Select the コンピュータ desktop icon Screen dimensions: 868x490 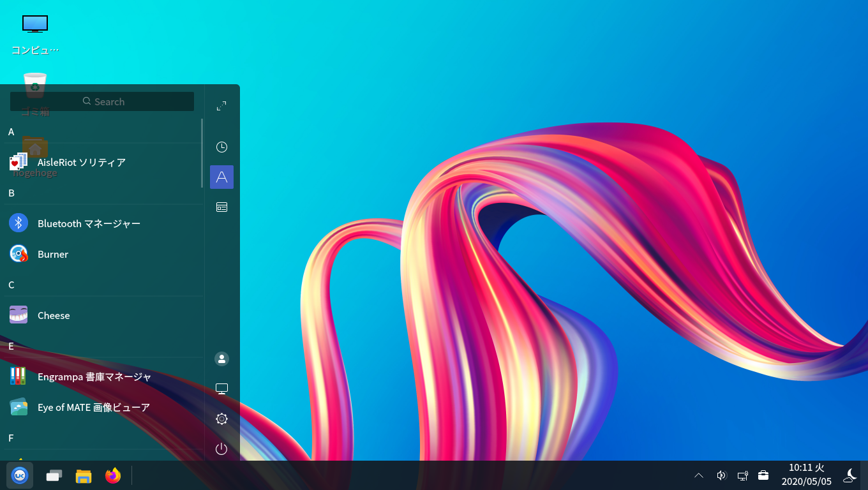point(35,33)
